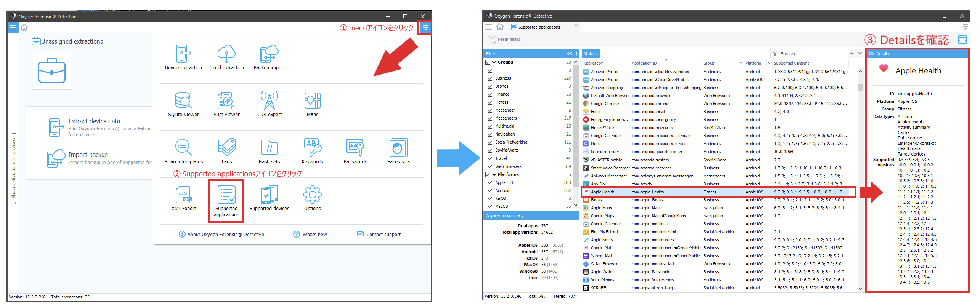
Task: Open Cloud extraction tool
Action: (x=226, y=57)
